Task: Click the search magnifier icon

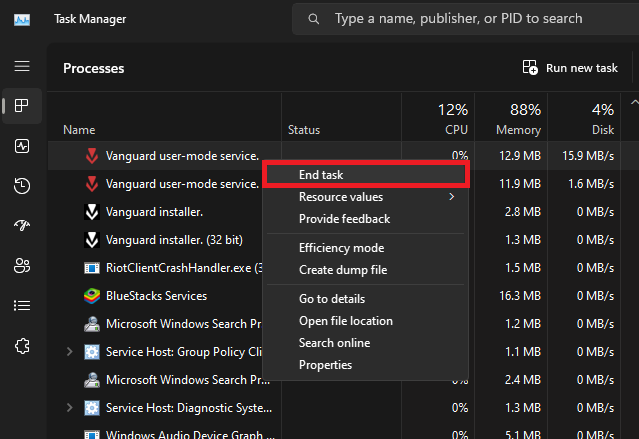Action: click(x=313, y=19)
